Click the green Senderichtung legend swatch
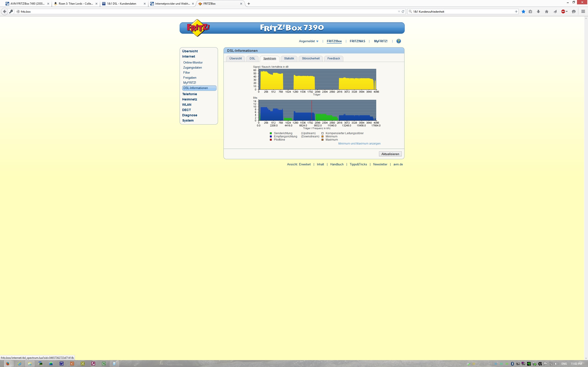Image resolution: width=588 pixels, height=367 pixels. (271, 133)
